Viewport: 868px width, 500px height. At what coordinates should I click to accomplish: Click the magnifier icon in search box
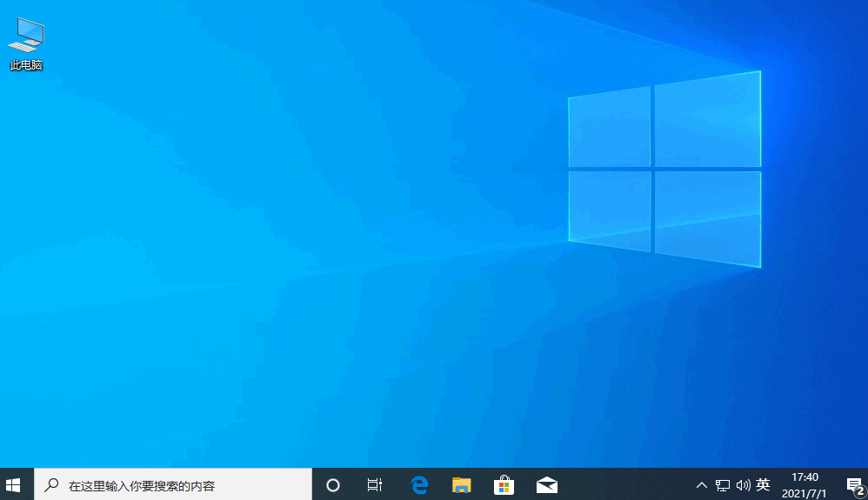[52, 485]
